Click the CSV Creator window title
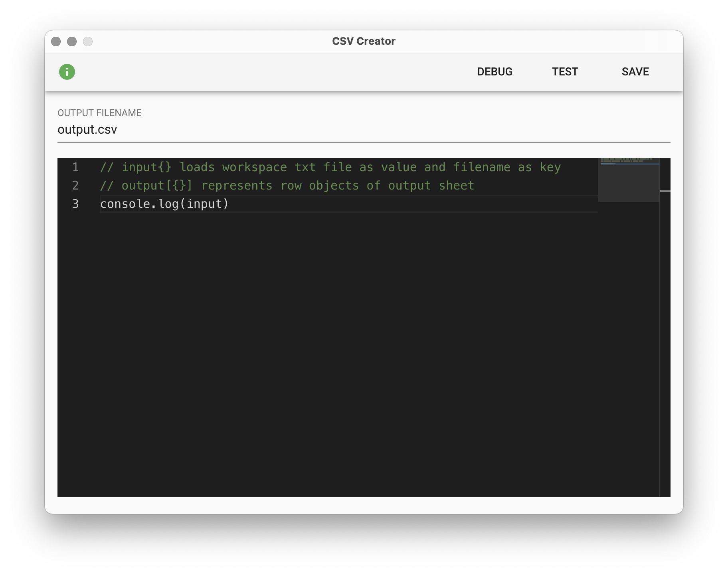728x573 pixels. [364, 41]
